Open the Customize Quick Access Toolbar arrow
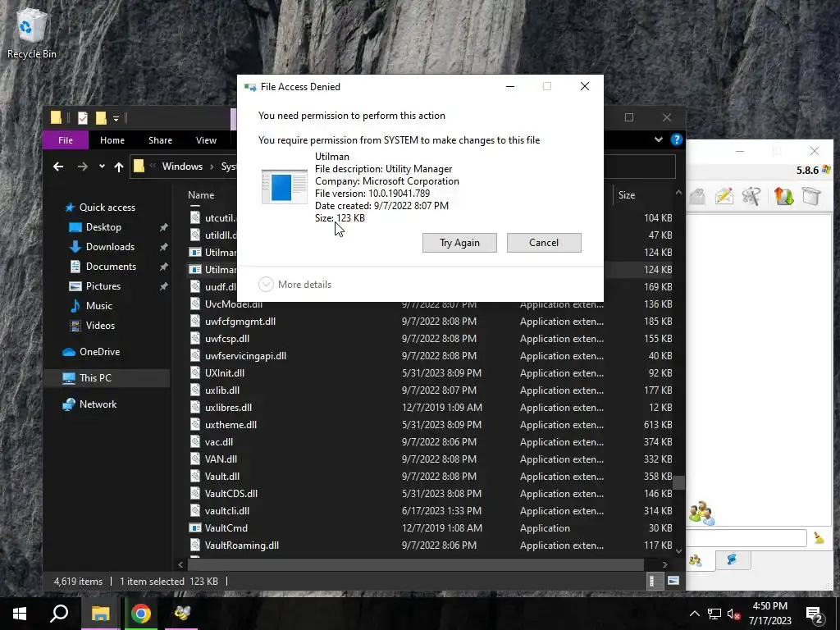Image resolution: width=840 pixels, height=630 pixels. (x=116, y=118)
